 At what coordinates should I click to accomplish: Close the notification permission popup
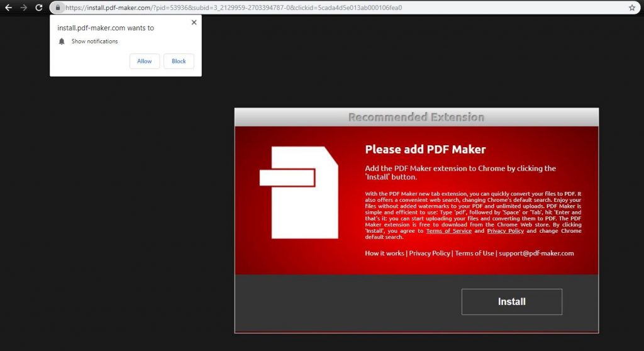coord(194,23)
